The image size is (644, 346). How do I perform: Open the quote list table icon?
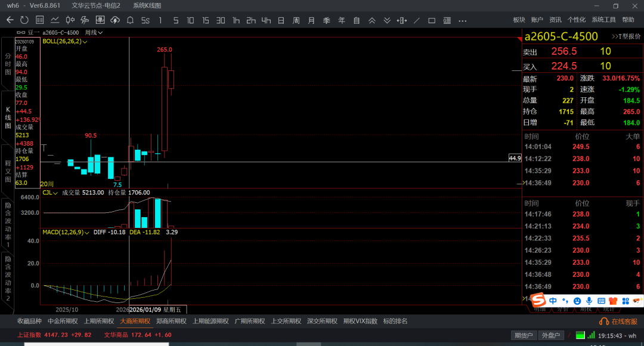coord(39,20)
